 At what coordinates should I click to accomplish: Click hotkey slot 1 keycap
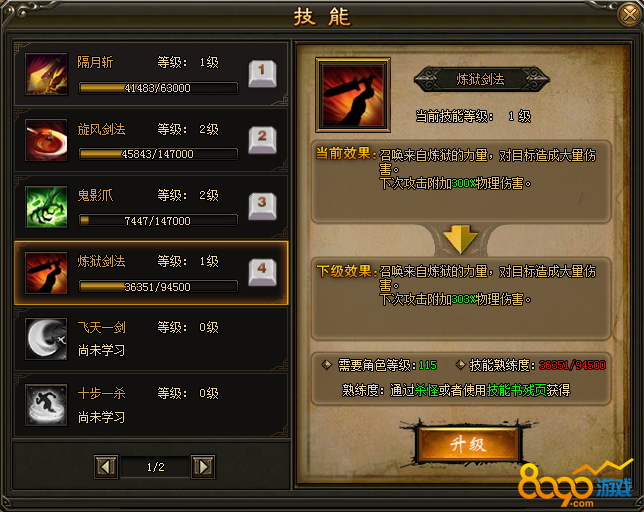pos(262,74)
